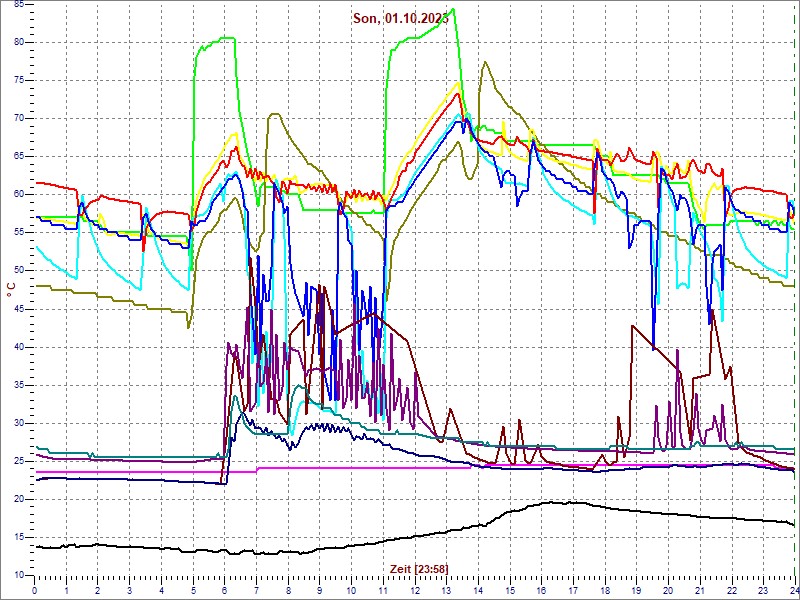Click hour 3 on the time axis

tap(130, 590)
